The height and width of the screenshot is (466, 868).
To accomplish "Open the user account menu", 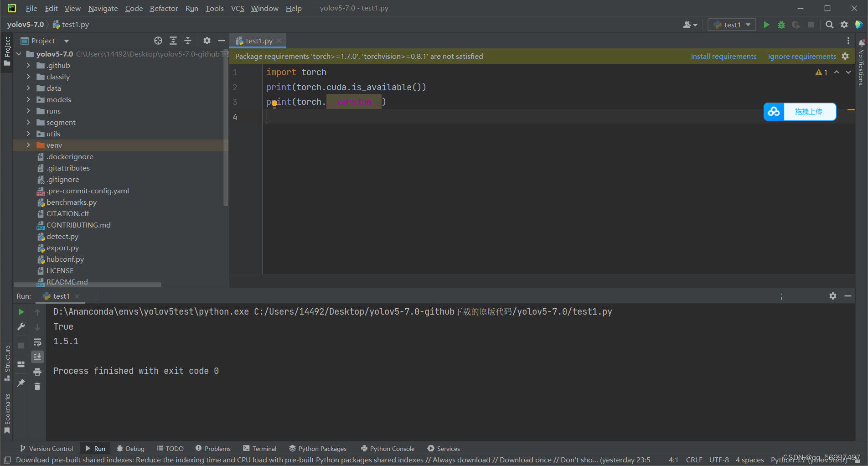I will coord(690,25).
